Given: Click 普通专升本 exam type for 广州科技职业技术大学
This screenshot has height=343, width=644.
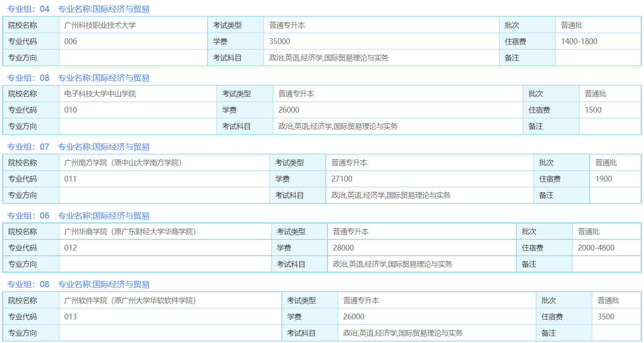Looking at the screenshot, I should coord(287,25).
